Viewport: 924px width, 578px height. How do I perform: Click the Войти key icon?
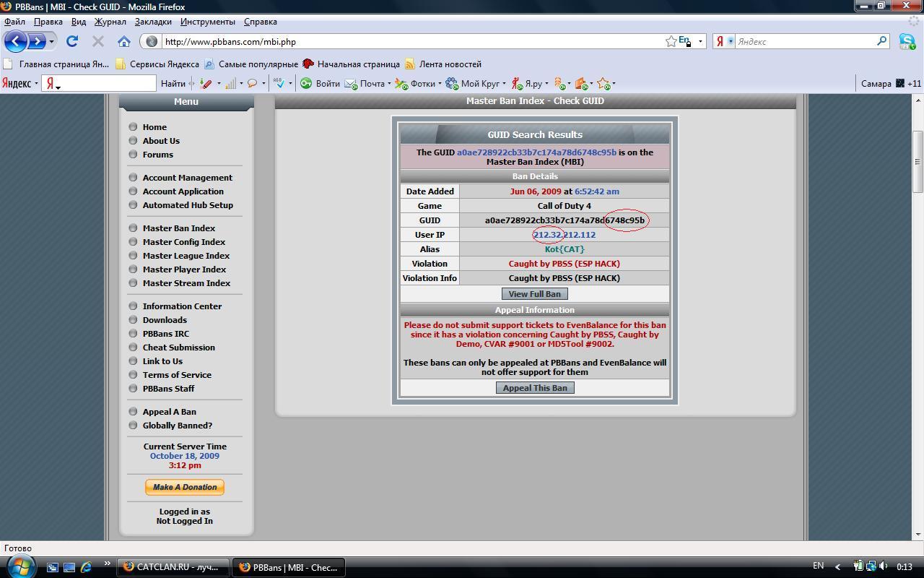(x=306, y=83)
